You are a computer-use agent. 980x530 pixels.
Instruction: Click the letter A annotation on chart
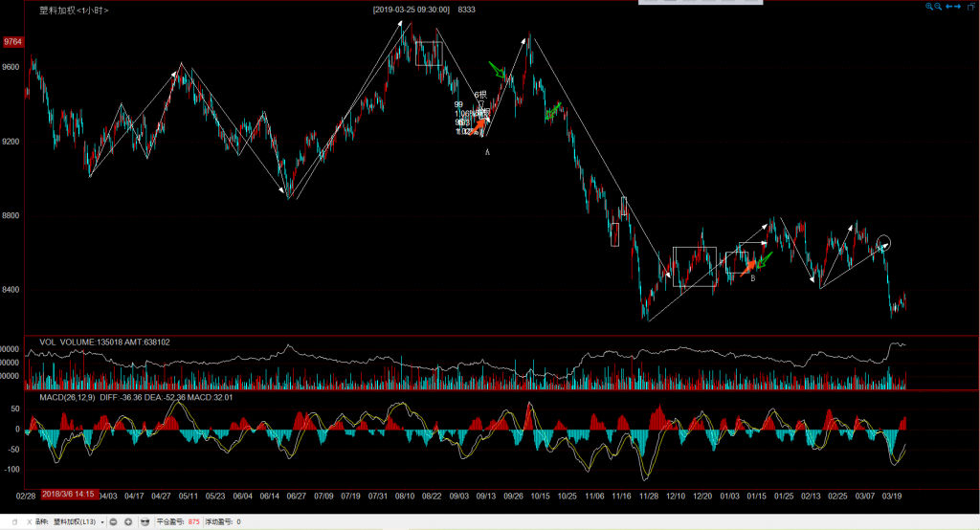click(x=487, y=152)
